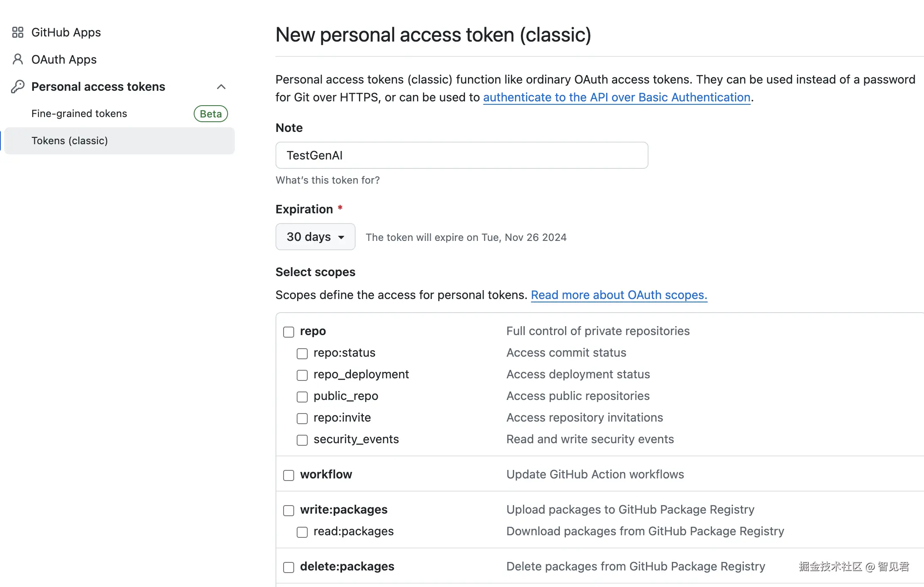
Task: Toggle the workflow scope checkbox
Action: 289,475
